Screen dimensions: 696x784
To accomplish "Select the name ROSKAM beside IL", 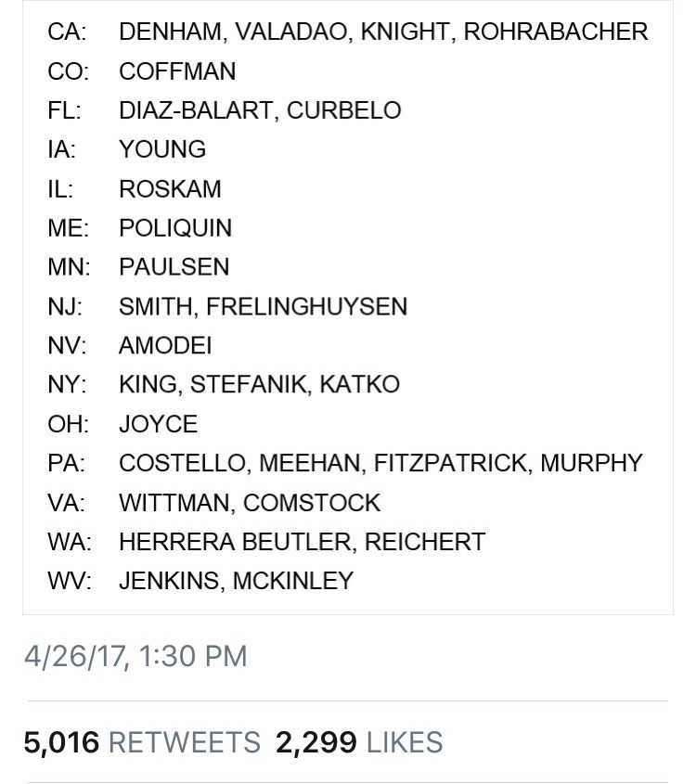I will click(x=170, y=189).
